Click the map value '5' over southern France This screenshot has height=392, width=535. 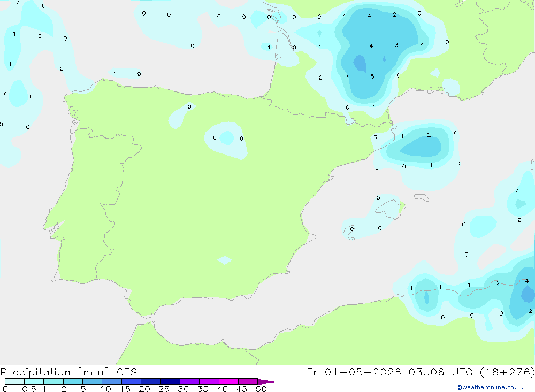click(372, 76)
